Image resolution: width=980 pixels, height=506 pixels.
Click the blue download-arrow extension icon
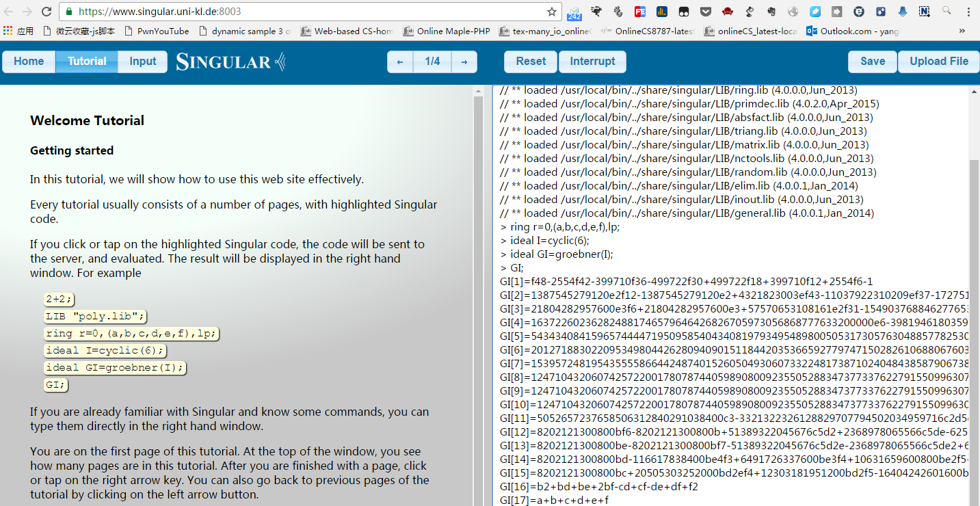[x=903, y=12]
